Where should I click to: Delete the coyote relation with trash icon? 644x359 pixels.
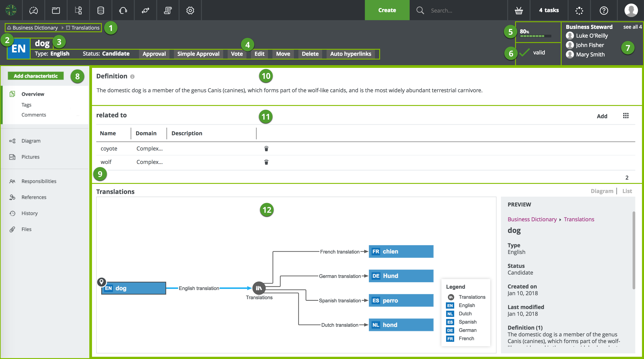[x=266, y=149]
